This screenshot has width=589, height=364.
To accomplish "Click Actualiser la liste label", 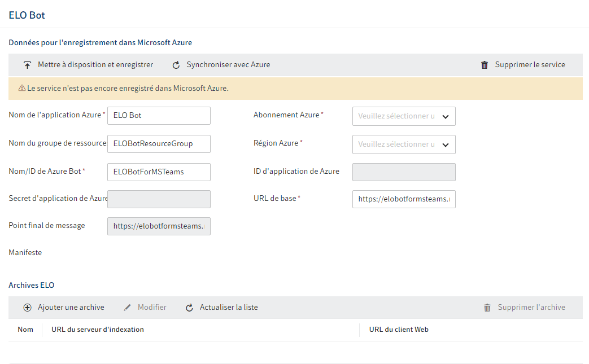I will [x=229, y=308].
